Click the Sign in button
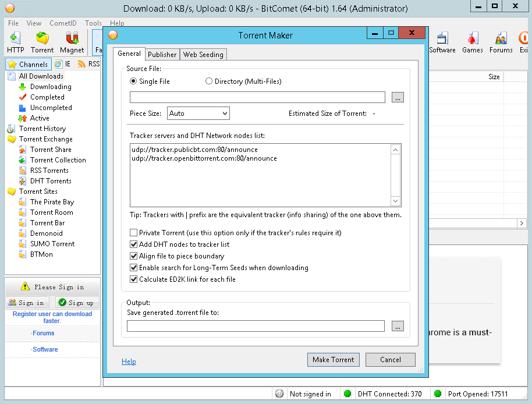This screenshot has width=532, height=404. coord(27,302)
